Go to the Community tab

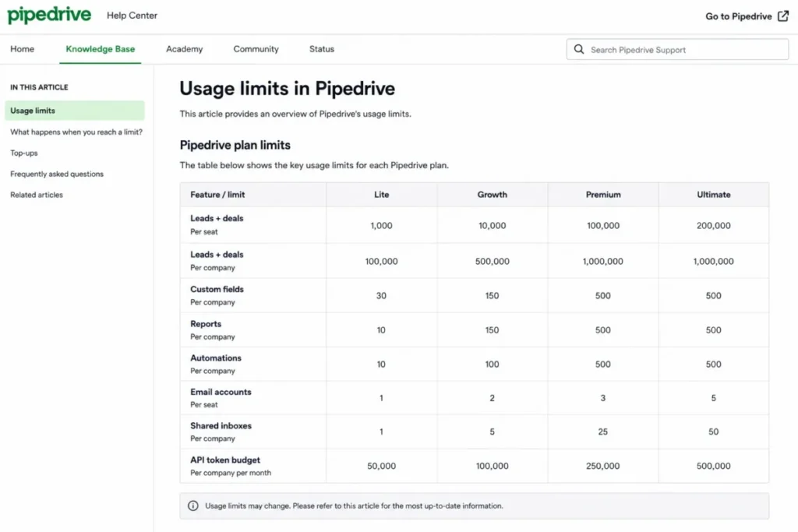click(x=256, y=49)
